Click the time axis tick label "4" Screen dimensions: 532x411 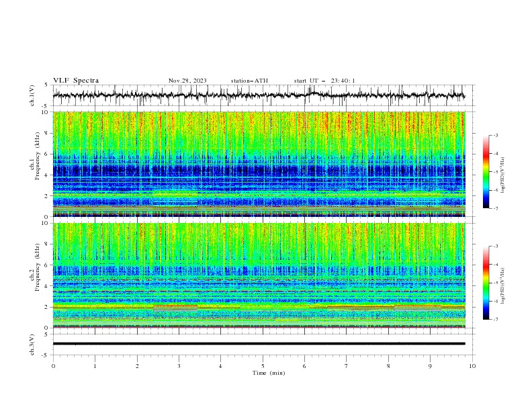pos(220,366)
